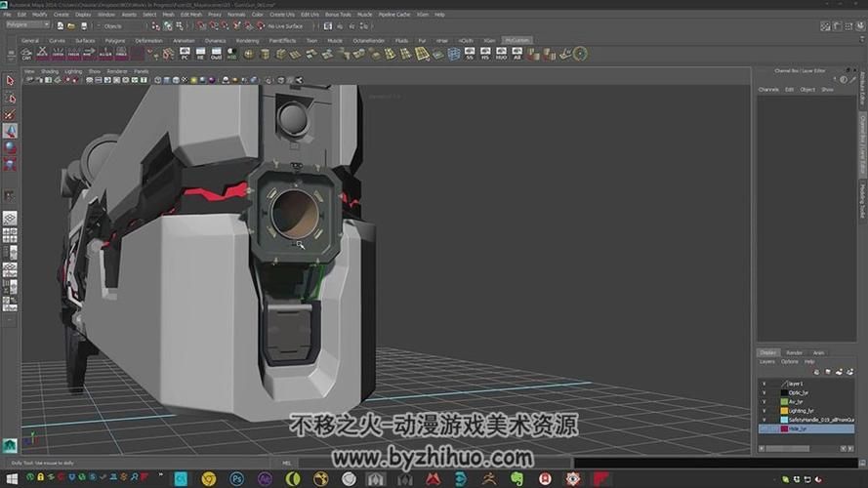Click the Channels menu in Channel Box
Screen dimensions: 868x488
pyautogui.click(x=768, y=89)
